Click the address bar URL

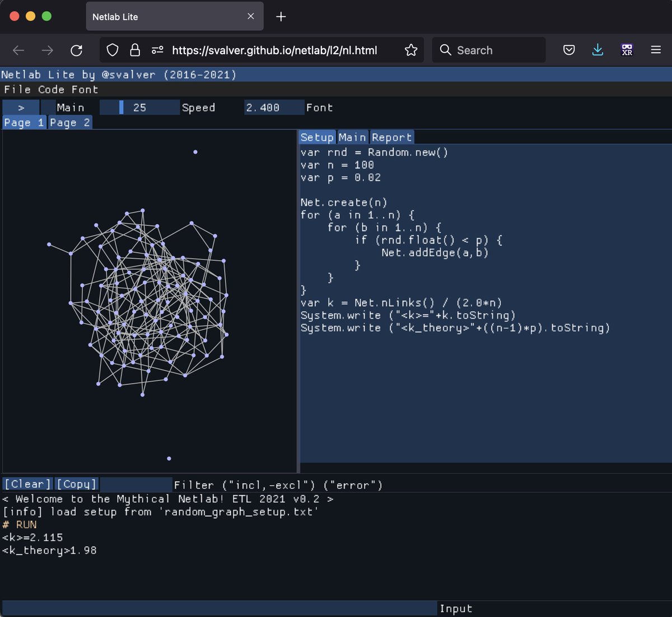tap(274, 50)
